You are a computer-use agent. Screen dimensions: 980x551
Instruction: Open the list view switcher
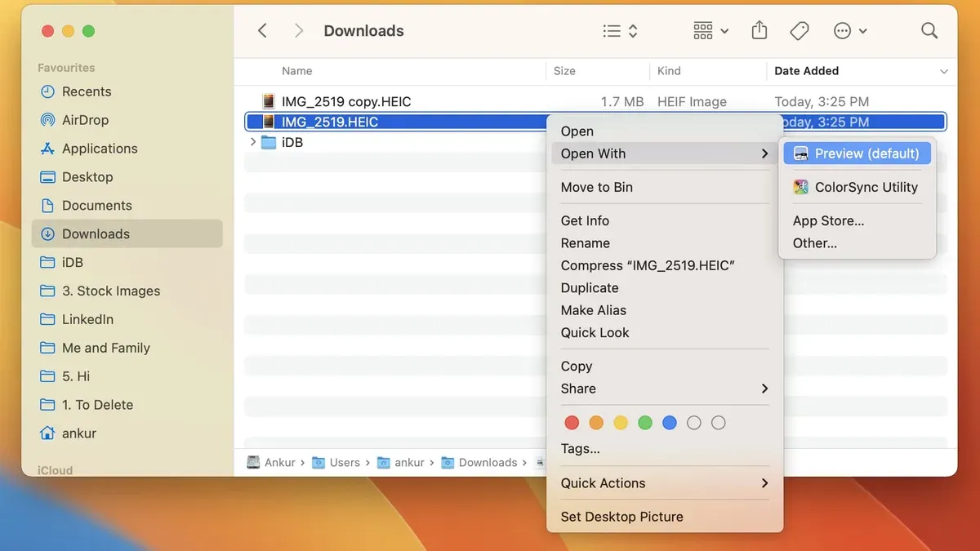(x=620, y=31)
